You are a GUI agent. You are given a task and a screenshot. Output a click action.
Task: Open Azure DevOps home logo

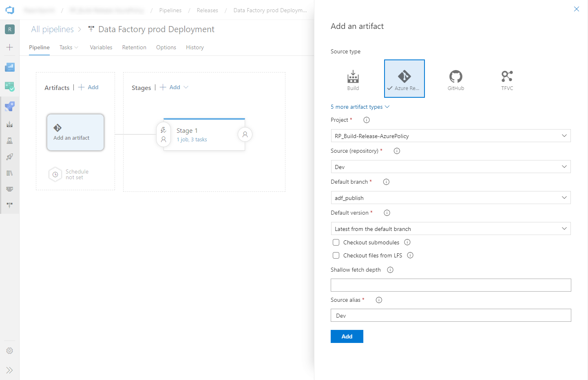tap(10, 10)
